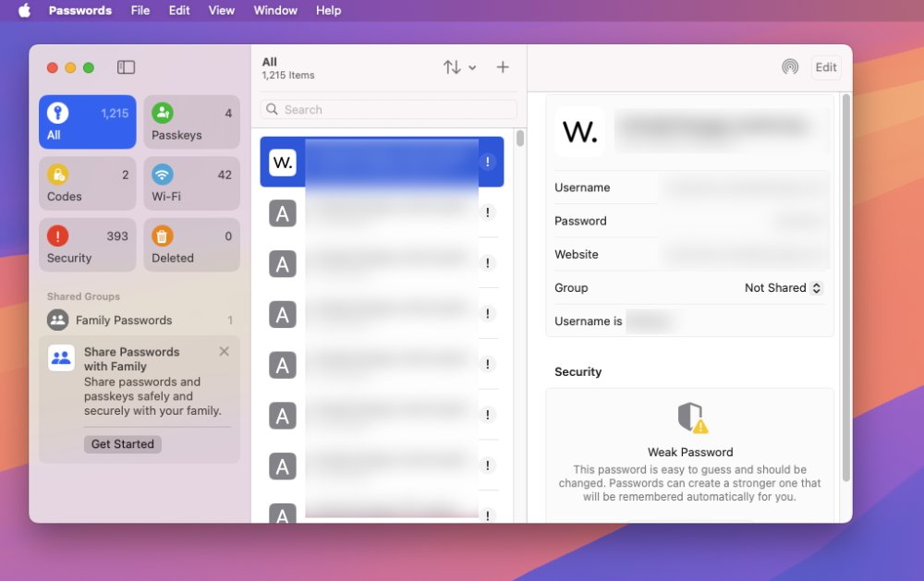Click the Username field row
The width and height of the screenshot is (924, 581).
tap(689, 188)
